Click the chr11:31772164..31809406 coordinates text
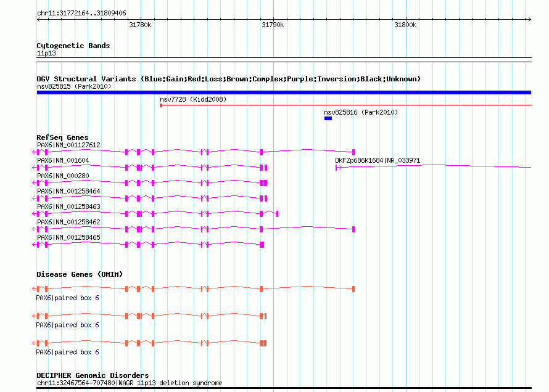The width and height of the screenshot is (549, 392). coord(81,13)
